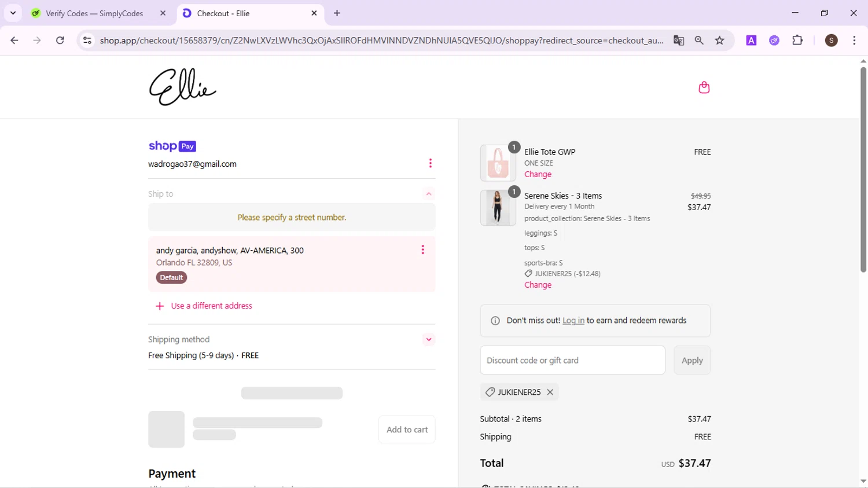Click the Ellie Tote GWP thumbnail
The width and height of the screenshot is (868, 488).
pos(498,163)
